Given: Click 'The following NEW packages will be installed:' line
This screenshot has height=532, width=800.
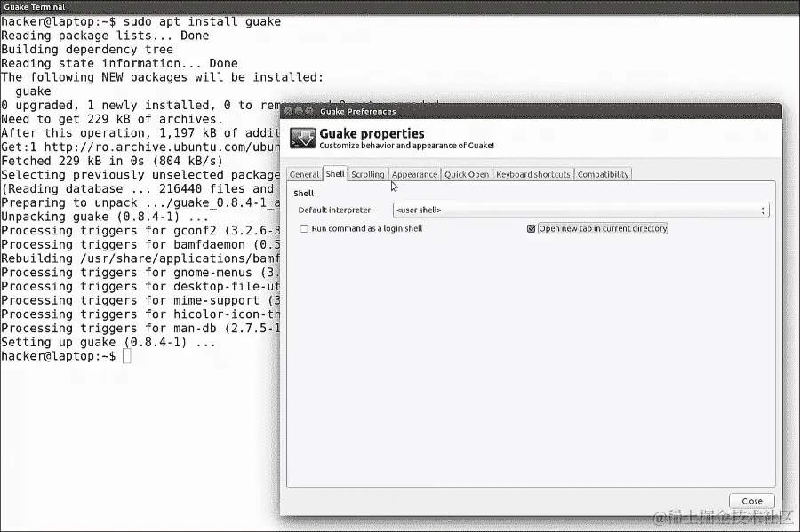Looking at the screenshot, I should (x=163, y=77).
